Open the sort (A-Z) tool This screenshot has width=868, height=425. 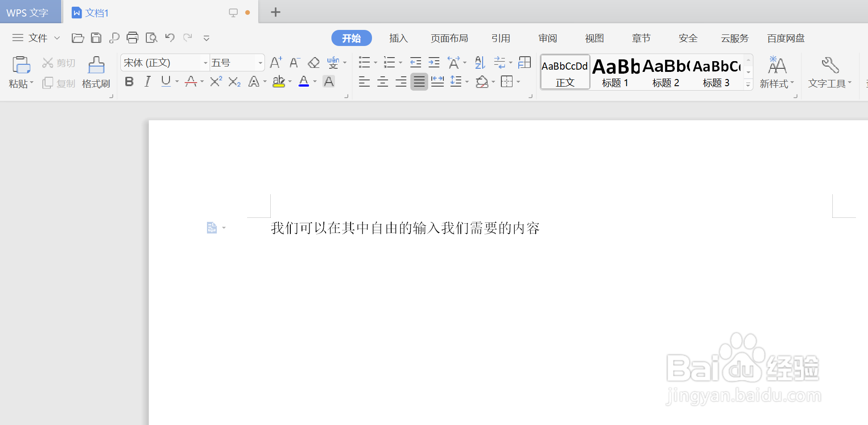[x=480, y=62]
